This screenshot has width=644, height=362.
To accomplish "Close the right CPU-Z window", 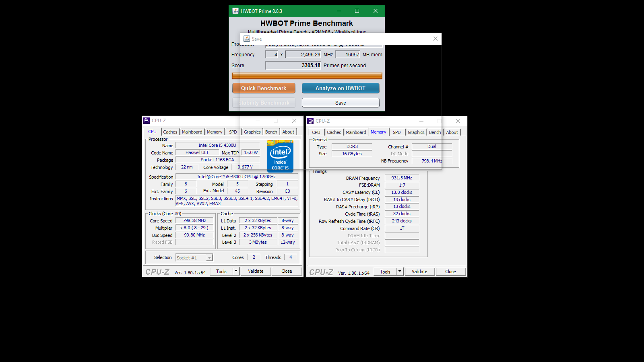I will click(458, 121).
